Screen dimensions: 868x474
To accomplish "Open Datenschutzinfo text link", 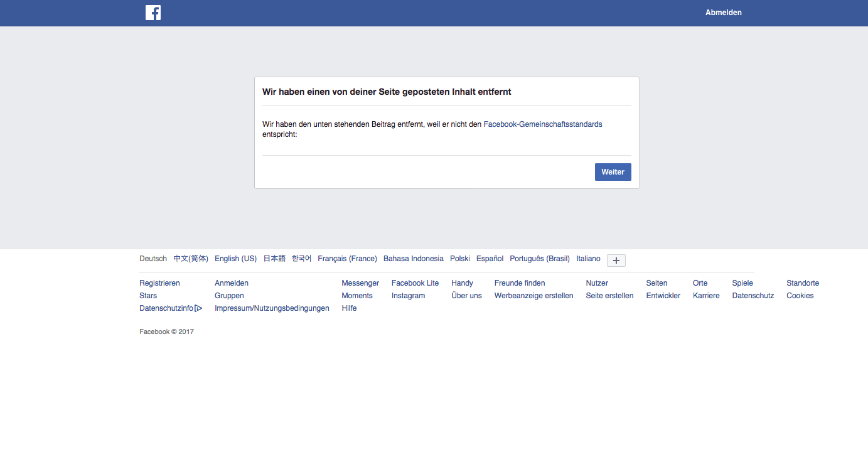I will [166, 308].
